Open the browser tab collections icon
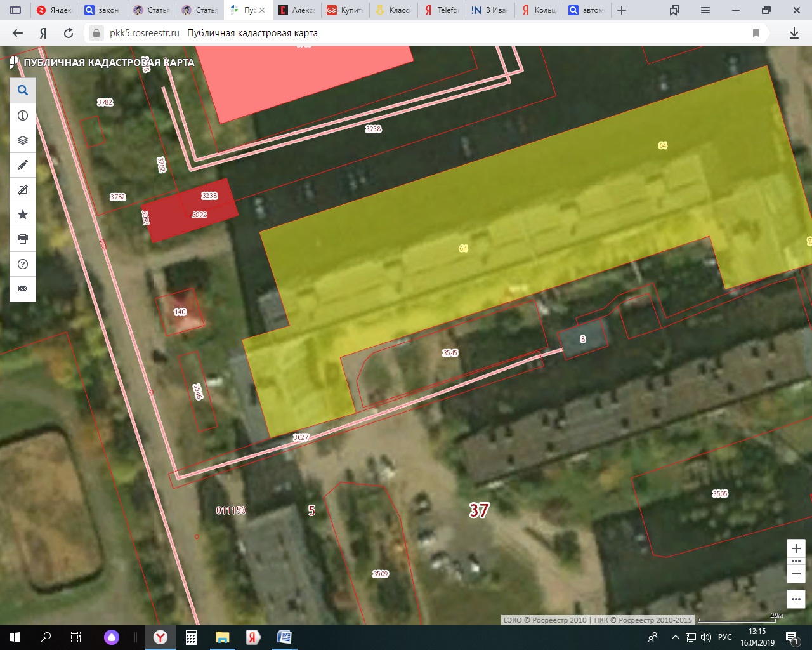The width and height of the screenshot is (812, 650). click(675, 10)
